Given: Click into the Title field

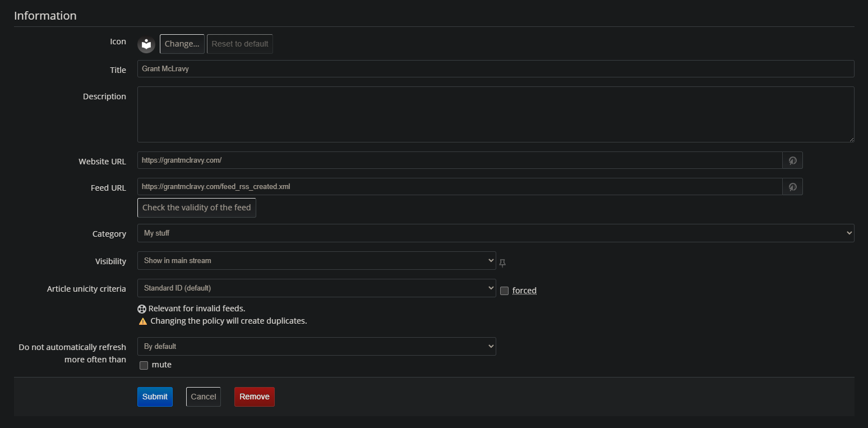Looking at the screenshot, I should (495, 69).
